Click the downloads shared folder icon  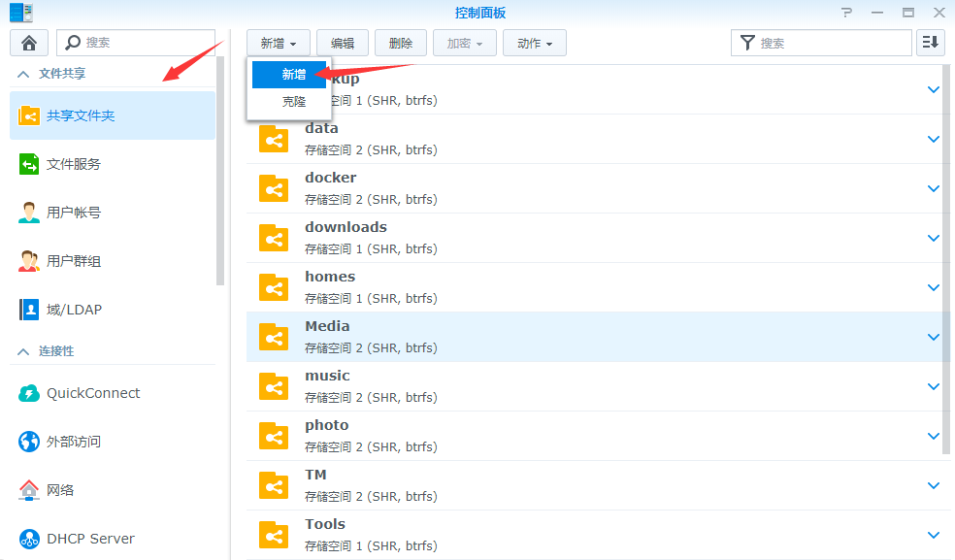[x=274, y=238]
